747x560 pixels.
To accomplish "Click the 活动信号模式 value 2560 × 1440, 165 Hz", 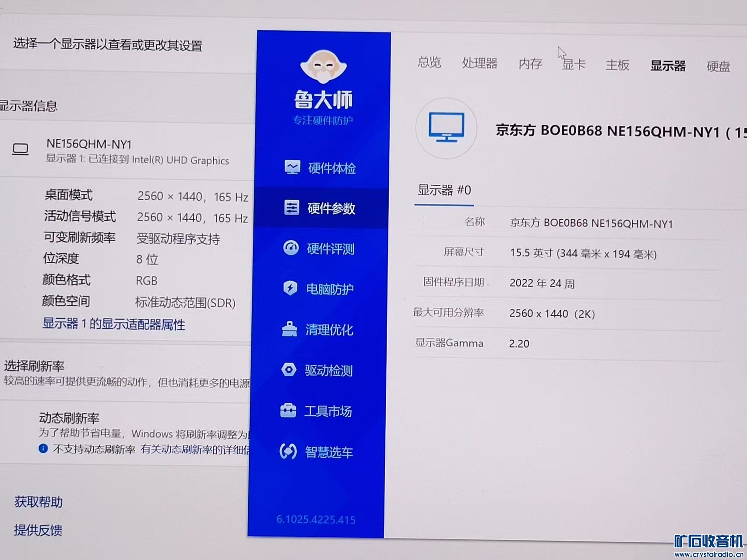I will [x=193, y=218].
